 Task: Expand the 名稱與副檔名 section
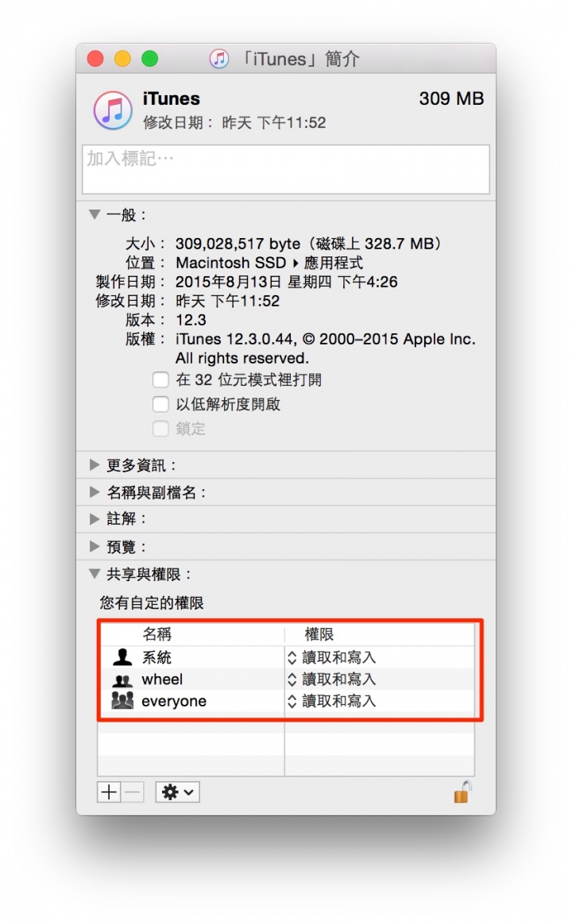(95, 492)
